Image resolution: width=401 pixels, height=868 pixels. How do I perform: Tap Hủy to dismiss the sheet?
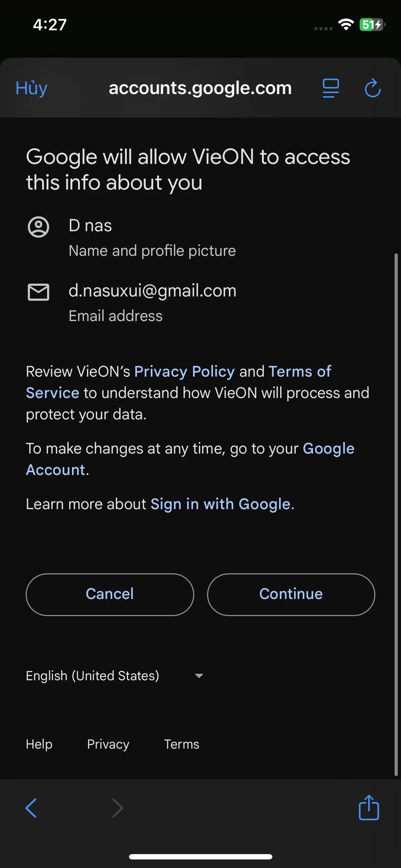[31, 88]
